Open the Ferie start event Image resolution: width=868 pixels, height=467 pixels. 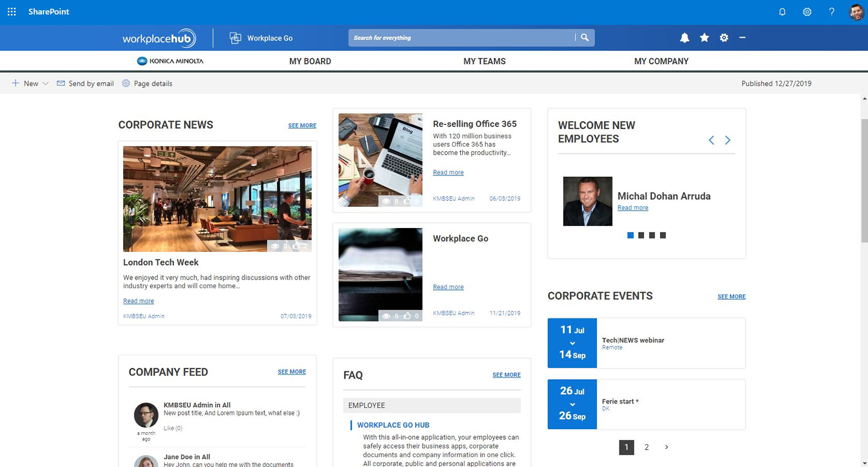point(620,401)
